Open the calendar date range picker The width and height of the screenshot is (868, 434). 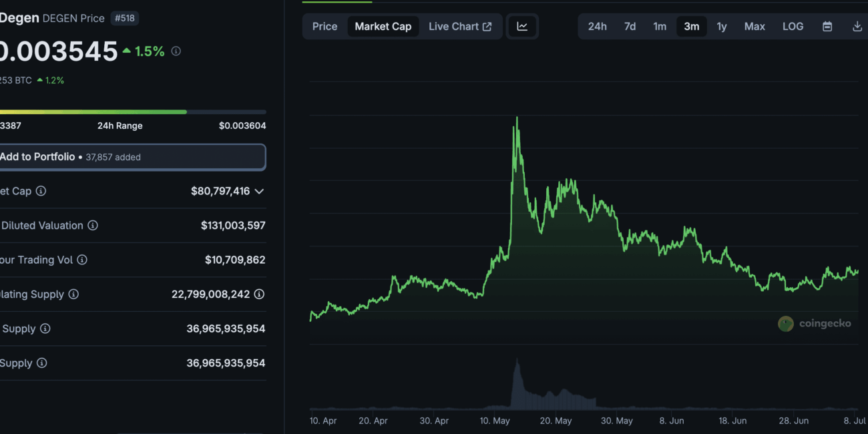pyautogui.click(x=827, y=27)
